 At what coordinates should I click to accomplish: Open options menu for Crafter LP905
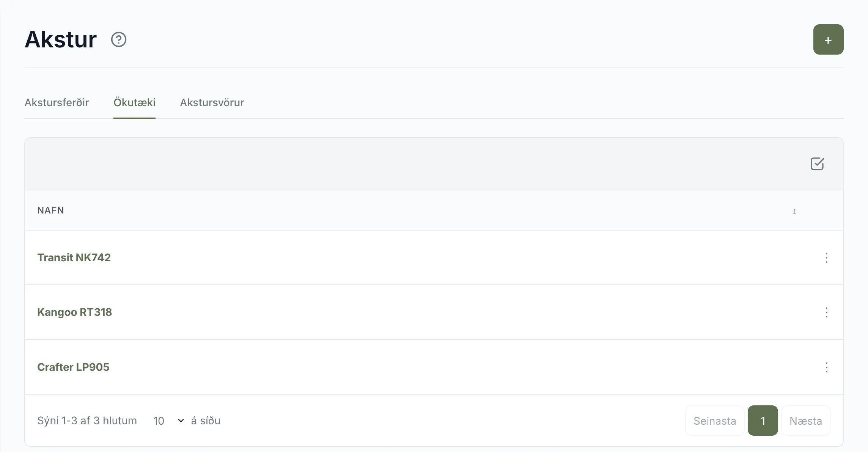pos(826,367)
